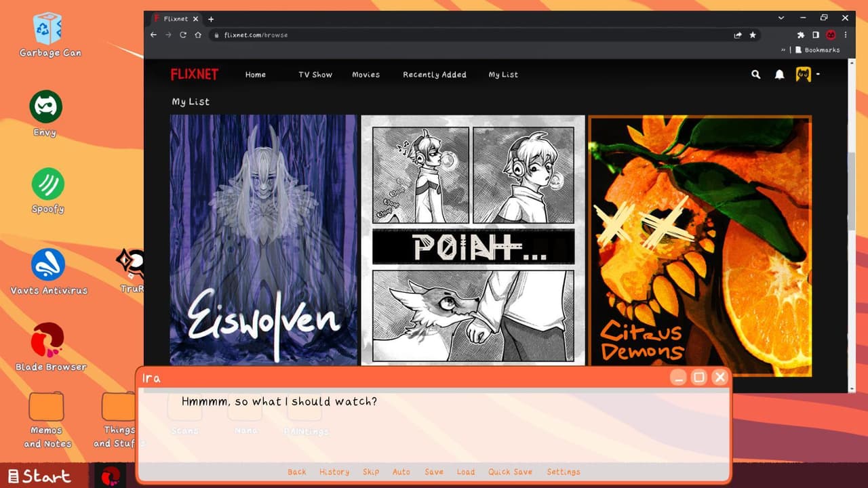The width and height of the screenshot is (868, 488).
Task: Close the Ira dialogue window
Action: [x=720, y=378]
